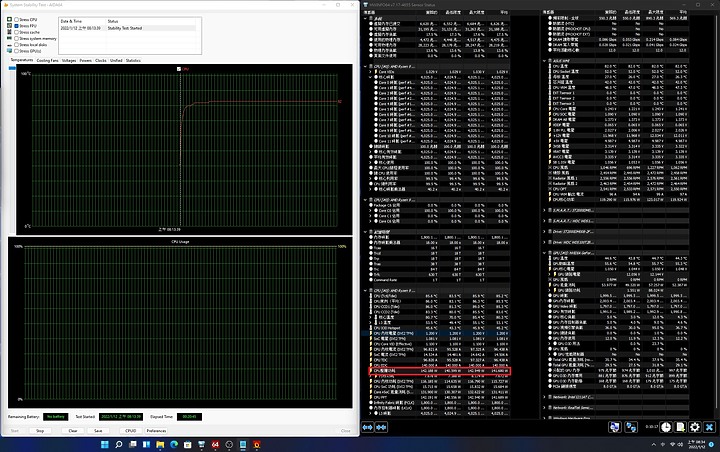Enable the Stress GPU(s) checkbox
Screen dimensions: 720x452
click(17, 51)
